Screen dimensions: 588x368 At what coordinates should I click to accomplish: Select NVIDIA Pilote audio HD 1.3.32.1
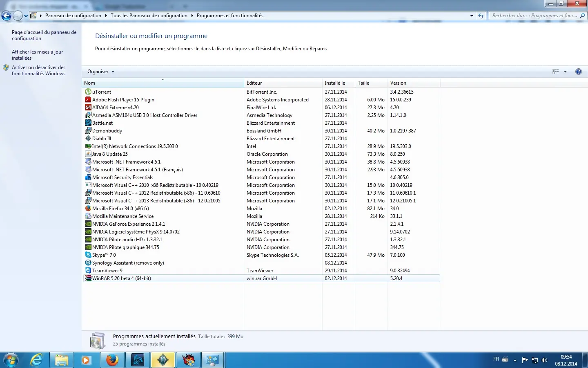[261, 240]
